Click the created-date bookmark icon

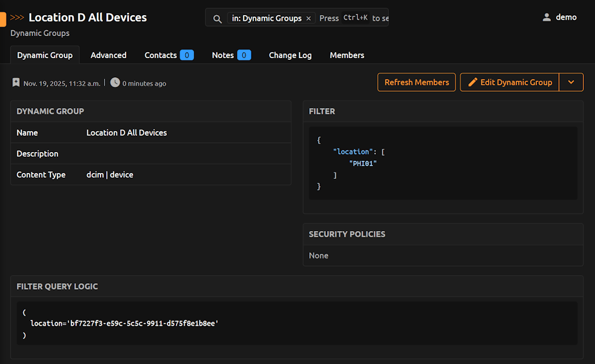pos(16,83)
